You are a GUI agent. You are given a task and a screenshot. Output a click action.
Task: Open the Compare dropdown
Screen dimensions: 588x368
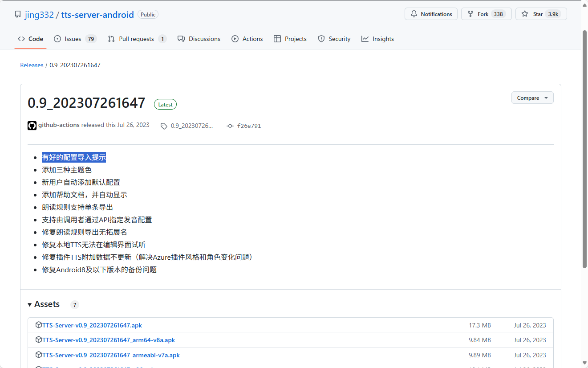[532, 98]
